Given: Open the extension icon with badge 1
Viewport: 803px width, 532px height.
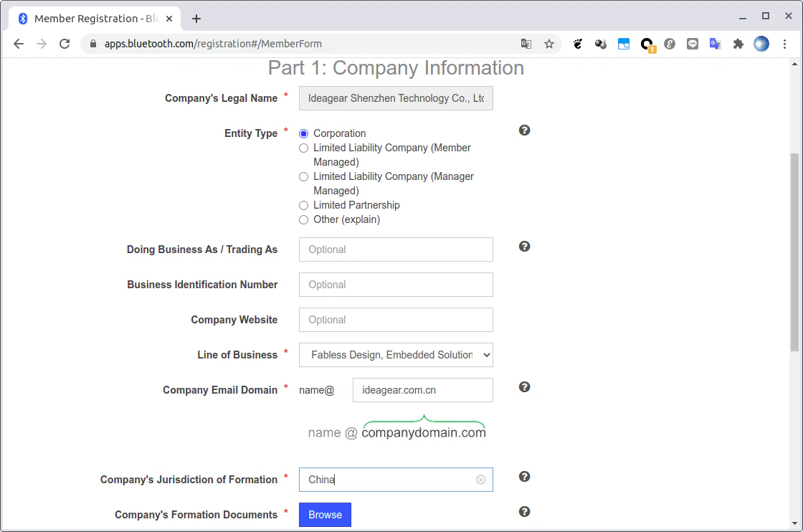Looking at the screenshot, I should click(x=647, y=45).
